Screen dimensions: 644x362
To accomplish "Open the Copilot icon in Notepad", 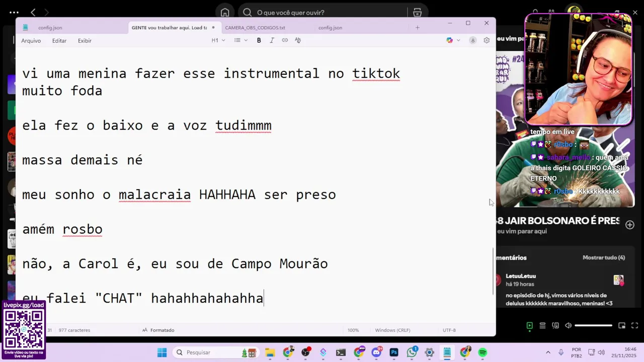I will [449, 40].
